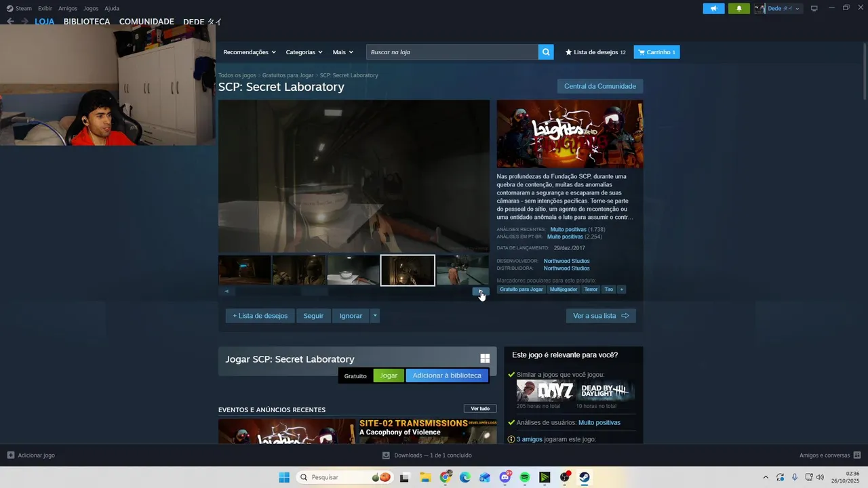Viewport: 868px width, 488px height.
Task: Expand the Categorias dropdown
Action: click(x=304, y=52)
